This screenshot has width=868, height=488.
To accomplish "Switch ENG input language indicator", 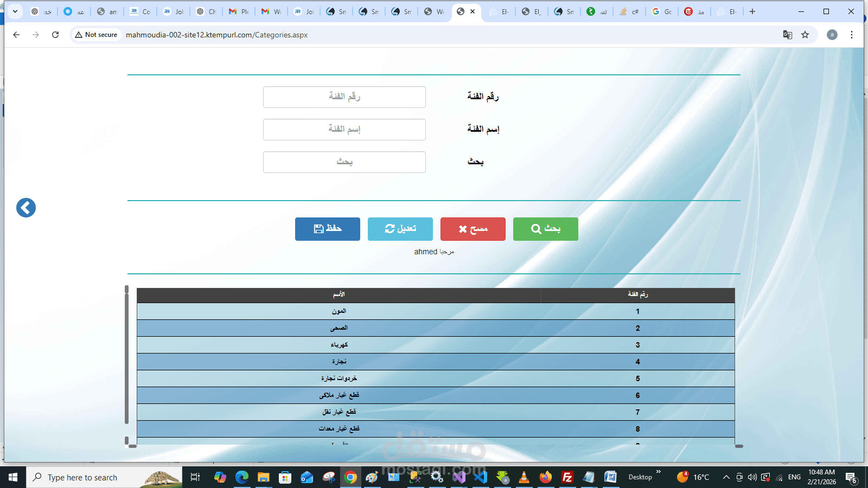I will click(x=794, y=477).
